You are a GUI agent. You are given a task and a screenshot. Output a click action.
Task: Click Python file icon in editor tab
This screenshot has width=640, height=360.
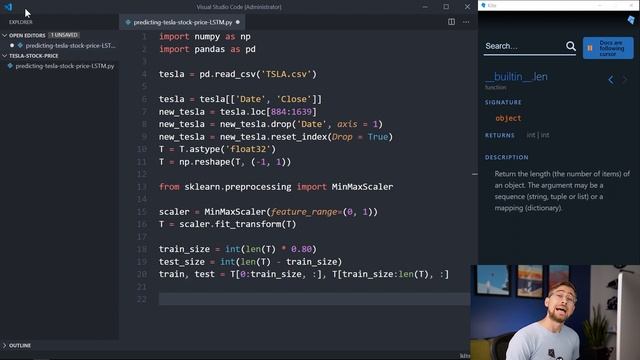pyautogui.click(x=128, y=22)
